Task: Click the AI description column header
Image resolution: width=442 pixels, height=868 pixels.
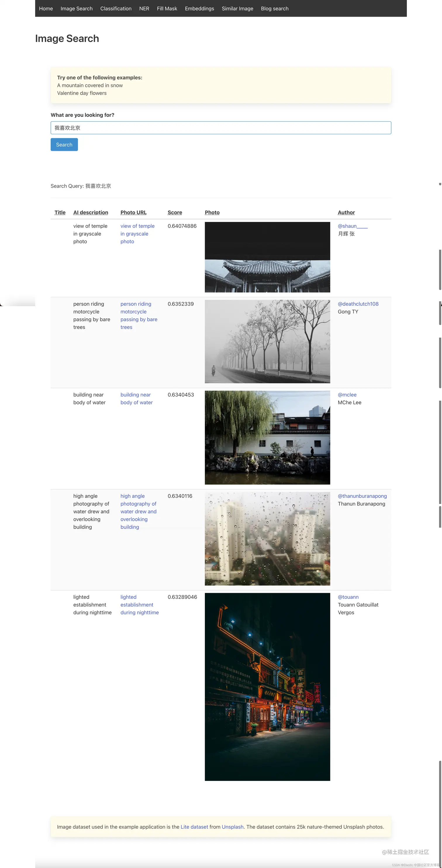Action: (91, 212)
